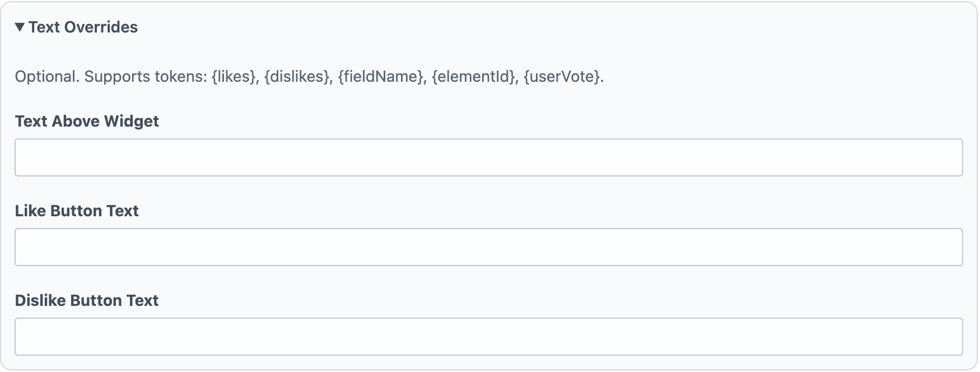Viewport: 980px width, 372px height.
Task: Click the Like Button Text label
Action: (x=77, y=211)
